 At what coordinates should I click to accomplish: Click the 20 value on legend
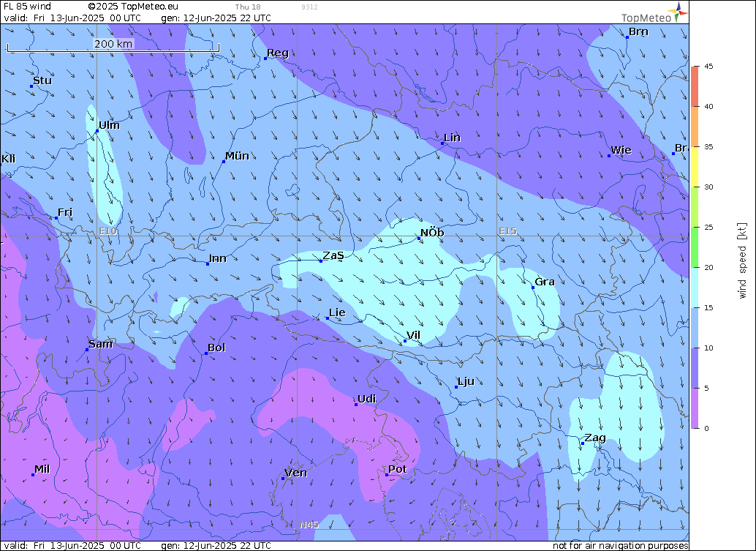[x=708, y=268]
